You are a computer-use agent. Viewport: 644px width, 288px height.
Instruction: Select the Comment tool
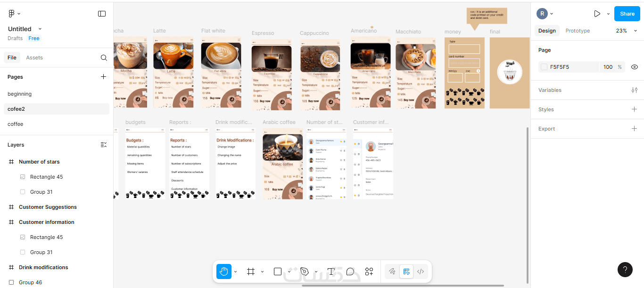pos(350,272)
